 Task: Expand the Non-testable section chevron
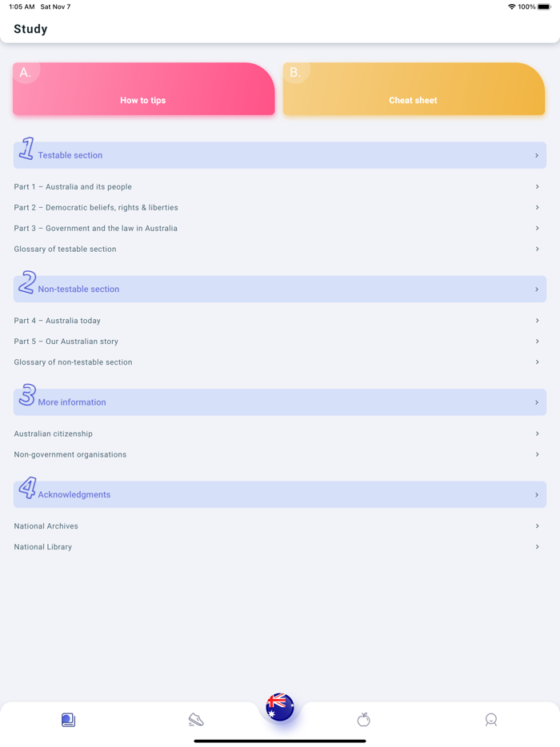pyautogui.click(x=538, y=289)
